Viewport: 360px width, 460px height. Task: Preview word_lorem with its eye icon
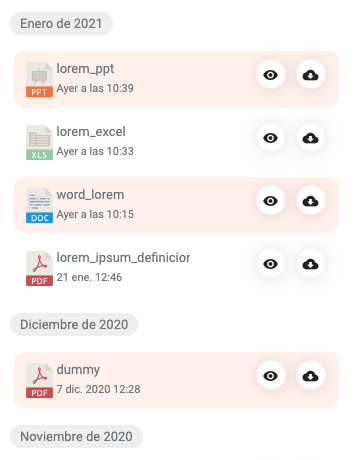click(x=271, y=201)
